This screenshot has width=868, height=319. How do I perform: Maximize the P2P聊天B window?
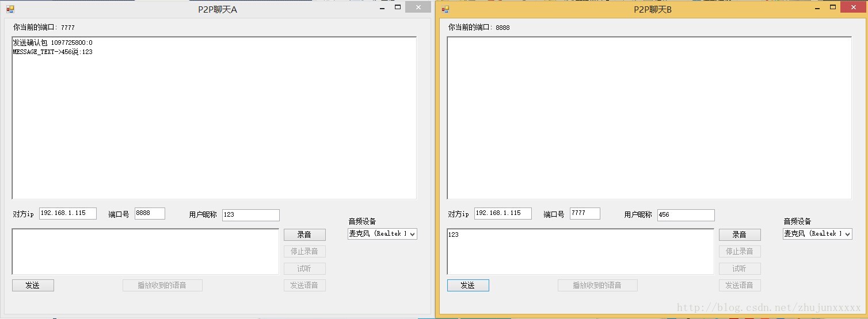pyautogui.click(x=833, y=7)
